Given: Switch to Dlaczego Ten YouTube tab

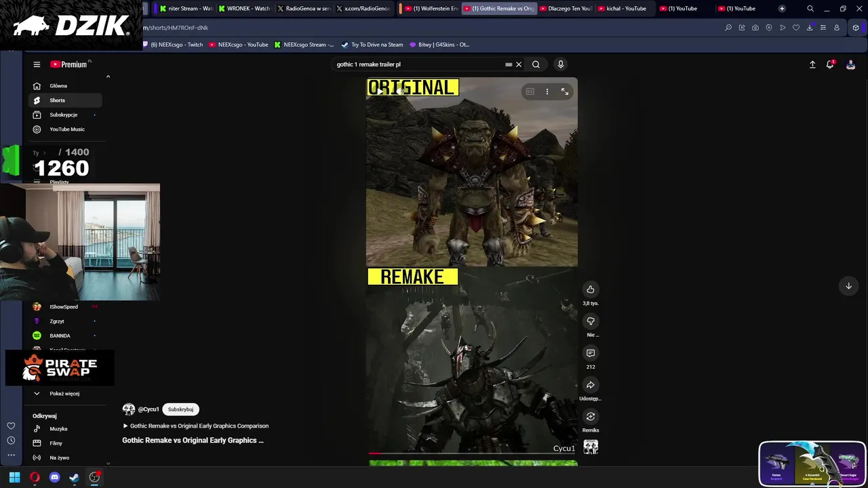Looking at the screenshot, I should 566,8.
